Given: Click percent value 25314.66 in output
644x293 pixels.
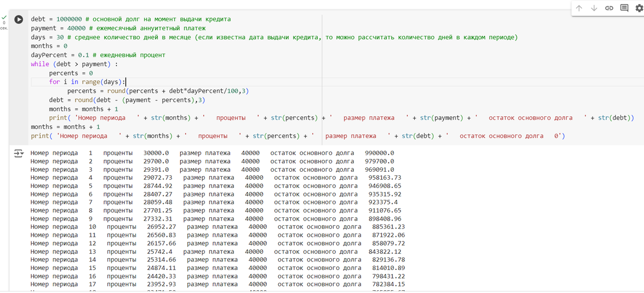Looking at the screenshot, I should pyautogui.click(x=162, y=260).
